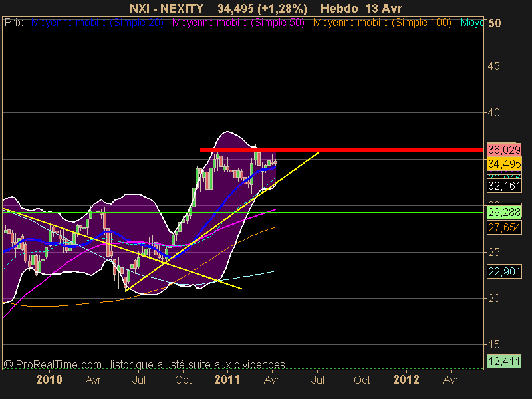Click the 2010 label on the time axis
The image size is (532, 399).
pos(49,380)
